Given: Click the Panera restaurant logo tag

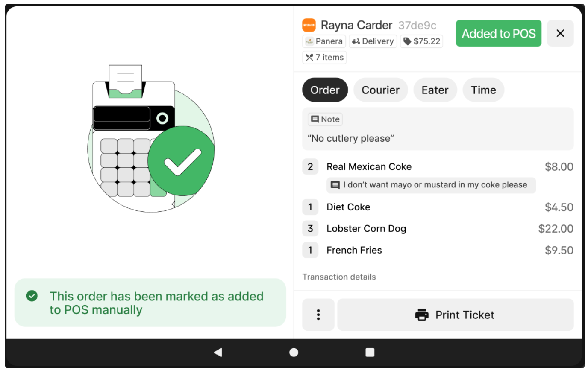Looking at the screenshot, I should [324, 41].
